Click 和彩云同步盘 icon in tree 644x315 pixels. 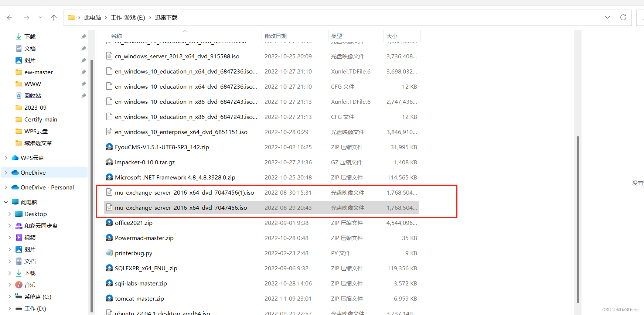click(x=19, y=226)
